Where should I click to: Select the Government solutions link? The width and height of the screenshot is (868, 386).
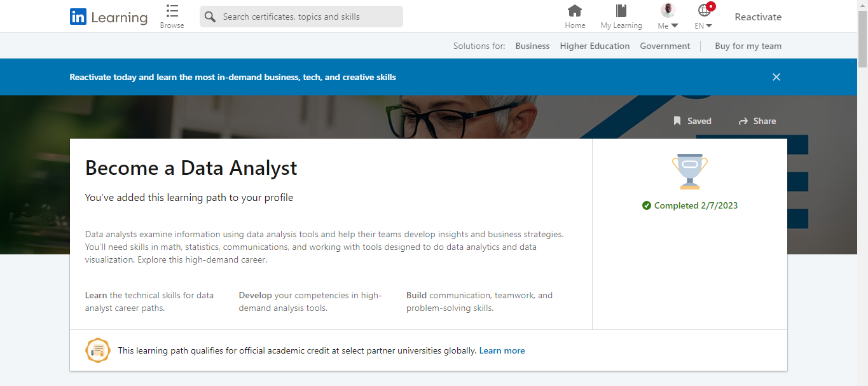click(x=665, y=46)
